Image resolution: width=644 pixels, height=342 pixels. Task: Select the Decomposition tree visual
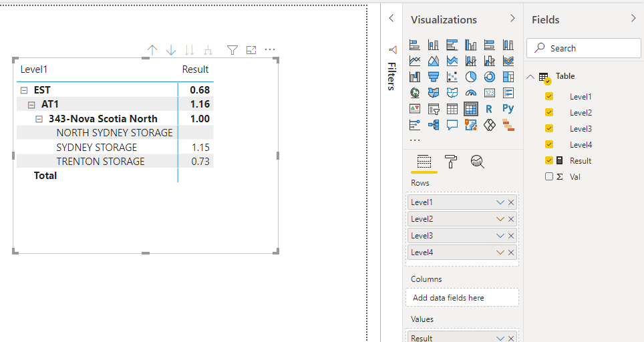coord(434,125)
